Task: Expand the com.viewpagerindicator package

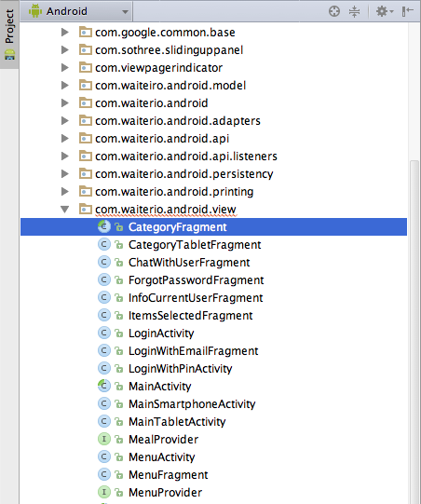Action: tap(65, 67)
